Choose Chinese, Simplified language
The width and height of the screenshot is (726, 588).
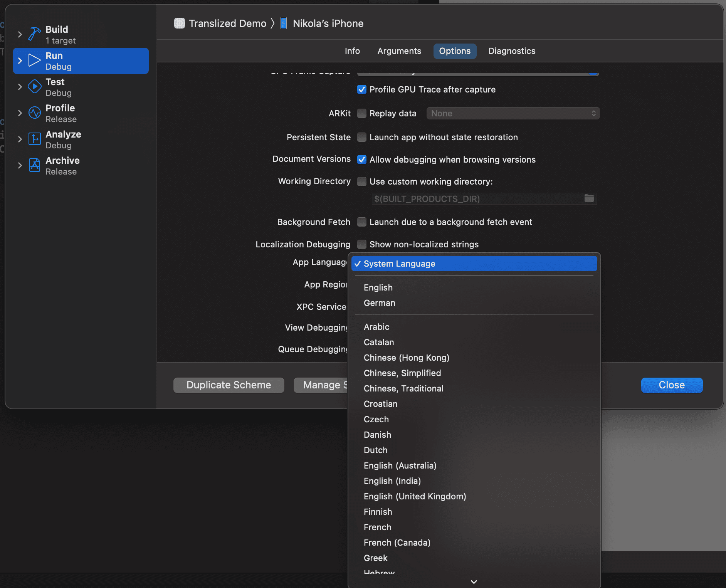(474, 373)
